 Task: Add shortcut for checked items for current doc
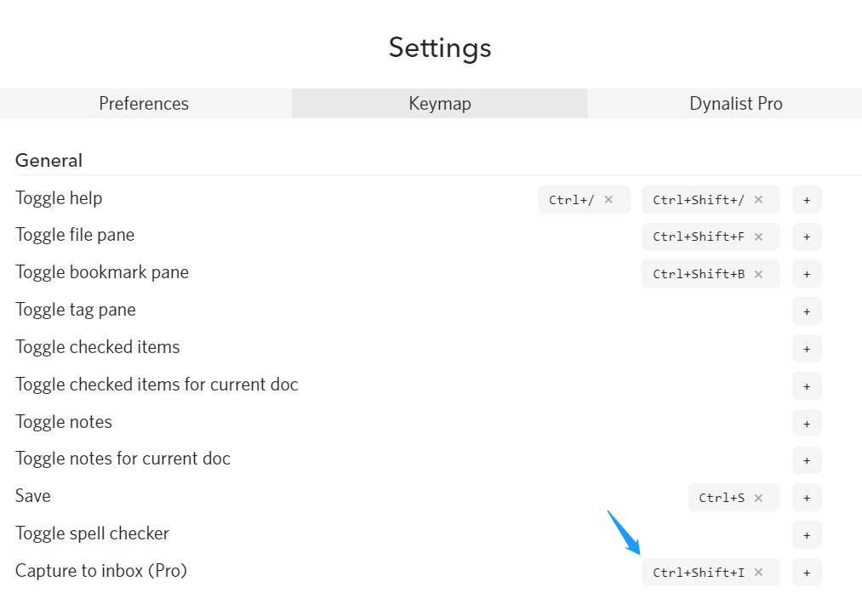[807, 386]
